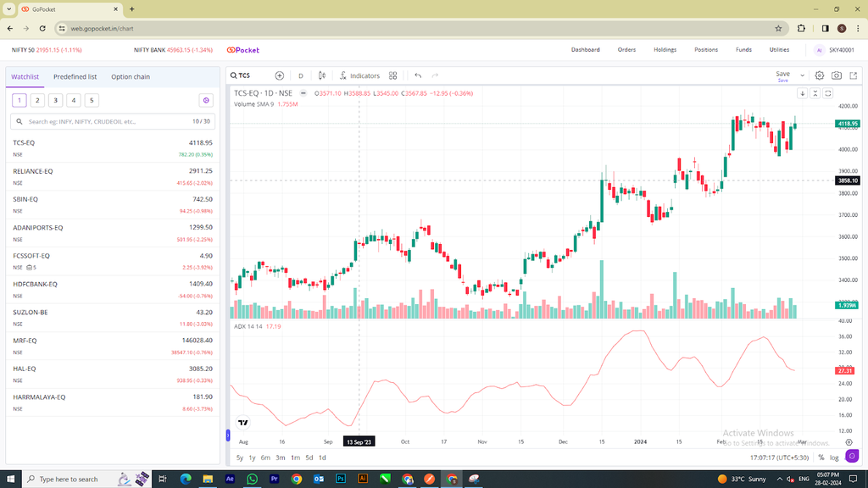868x488 pixels.
Task: Take a chart snapshot with the camera icon
Action: (837, 75)
